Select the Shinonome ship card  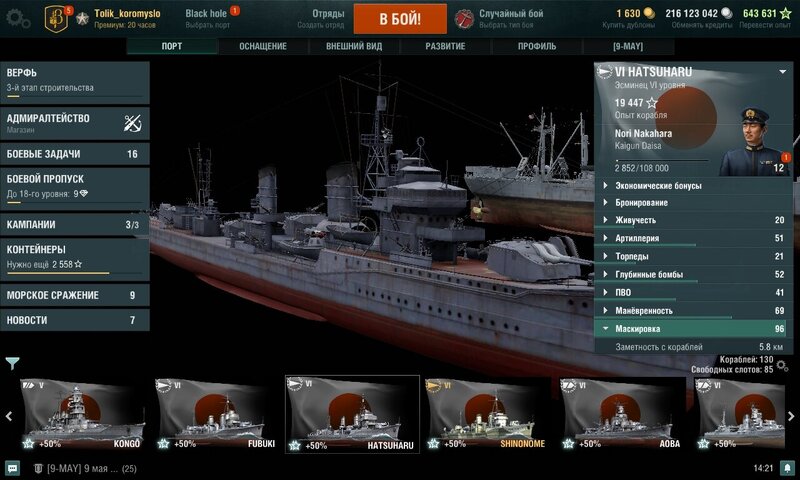(x=486, y=414)
